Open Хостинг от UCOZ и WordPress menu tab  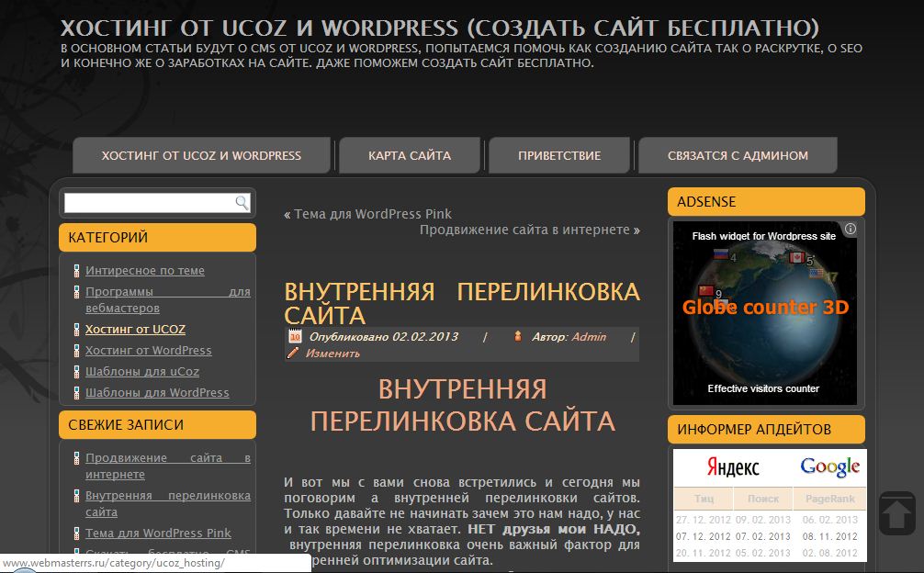click(201, 155)
